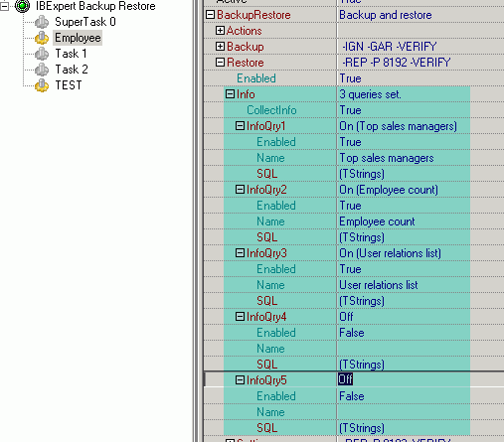
Task: Click the Task 2 task icon
Action: (x=42, y=70)
